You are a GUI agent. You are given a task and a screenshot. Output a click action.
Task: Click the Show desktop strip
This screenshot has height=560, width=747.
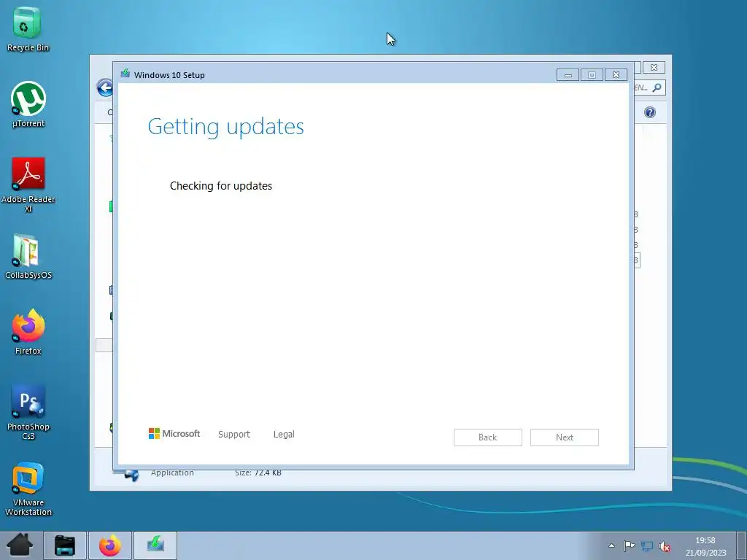pyautogui.click(x=742, y=545)
